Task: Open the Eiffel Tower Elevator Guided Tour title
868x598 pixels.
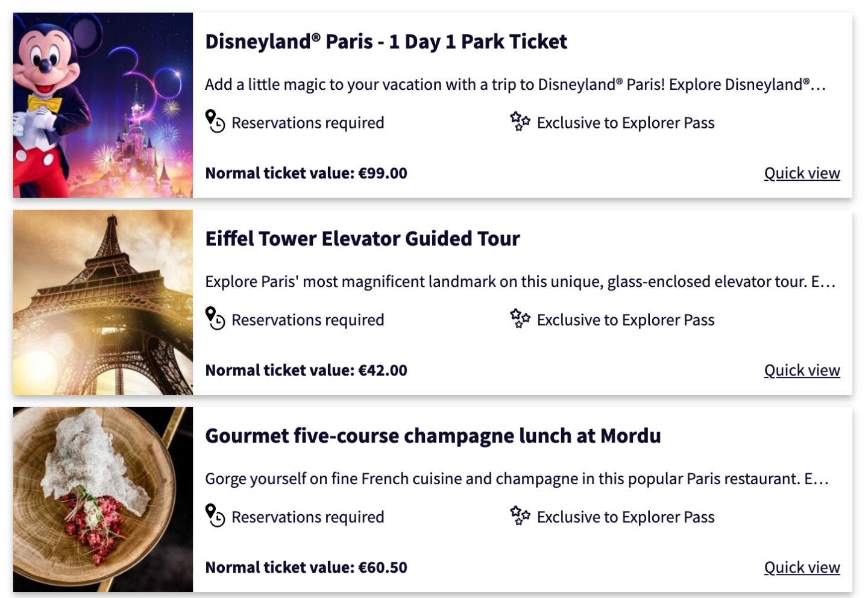Action: point(362,239)
